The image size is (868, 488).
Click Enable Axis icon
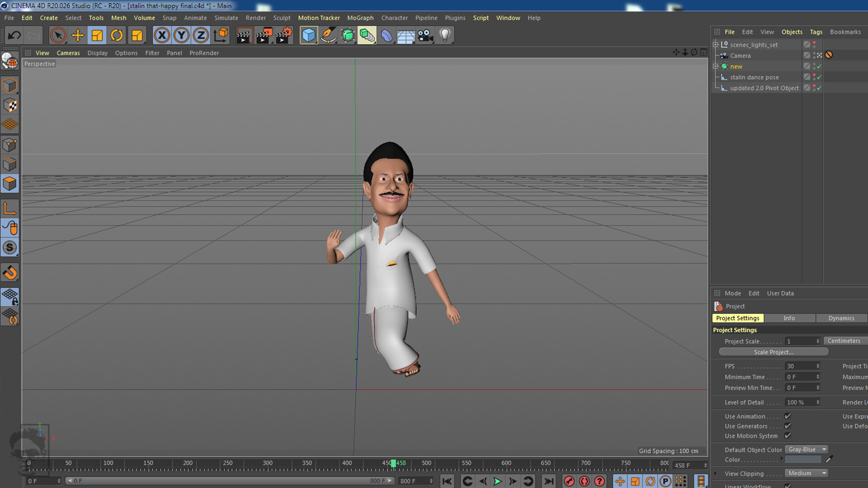tap(10, 208)
